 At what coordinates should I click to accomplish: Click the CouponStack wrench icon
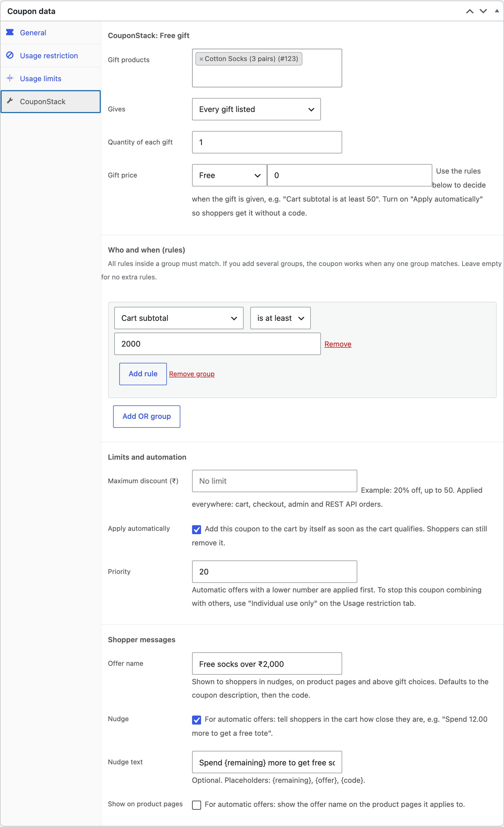pos(10,101)
